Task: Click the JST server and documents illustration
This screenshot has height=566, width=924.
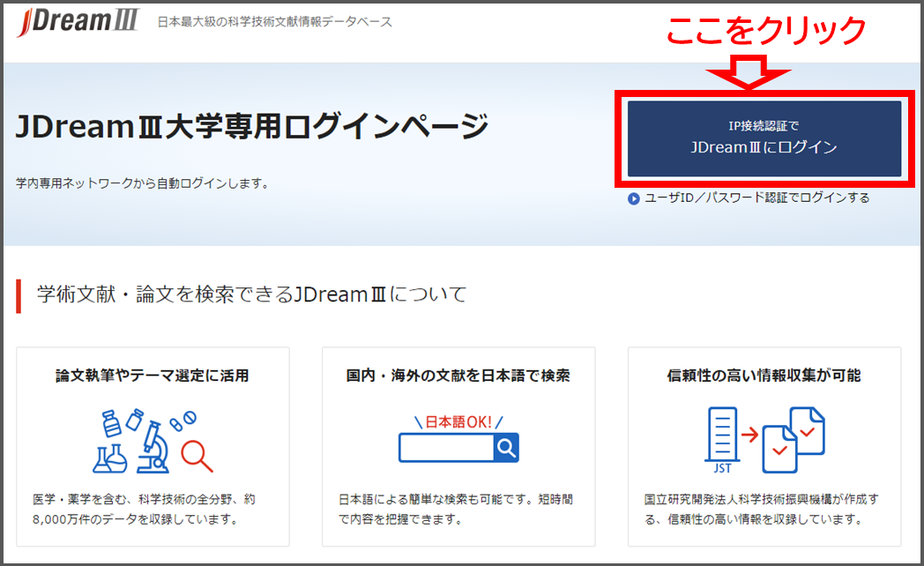Action: click(x=764, y=441)
